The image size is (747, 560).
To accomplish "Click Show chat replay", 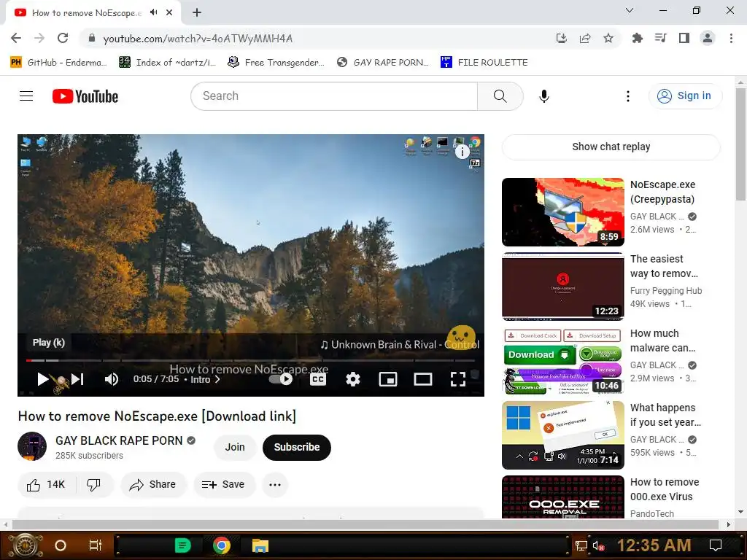I will coord(611,147).
